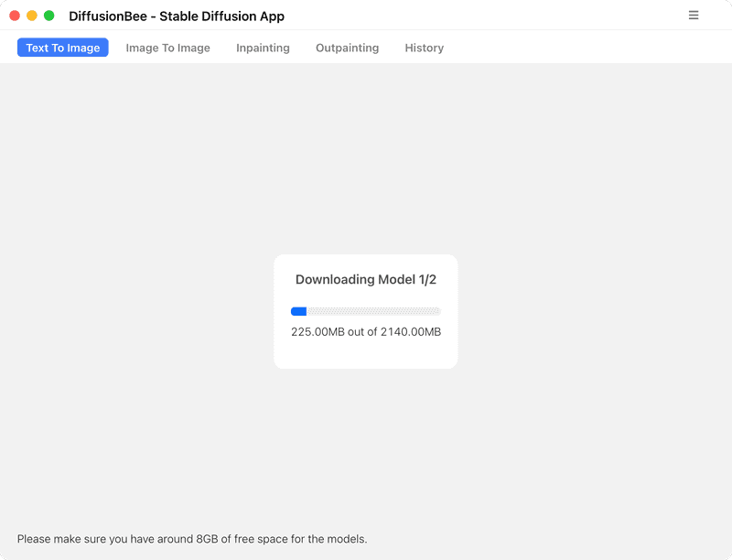
Task: Click the striped unfilled part of the progress bar
Action: point(384,311)
